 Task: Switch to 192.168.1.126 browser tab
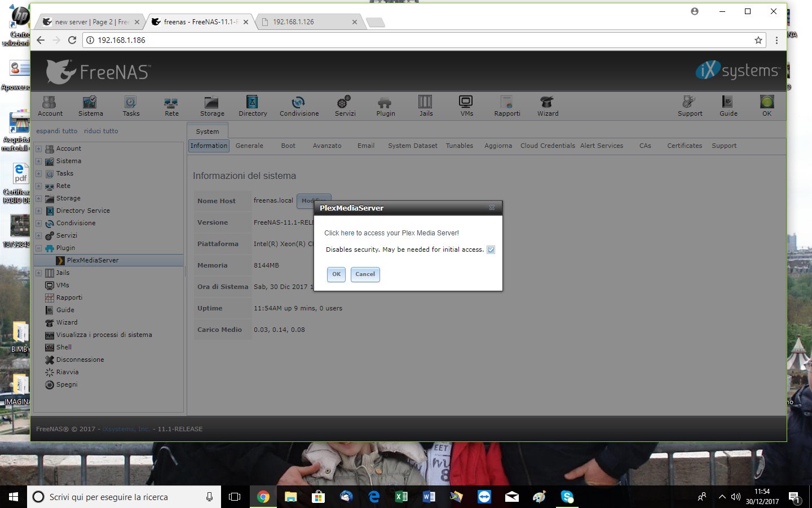click(309, 22)
